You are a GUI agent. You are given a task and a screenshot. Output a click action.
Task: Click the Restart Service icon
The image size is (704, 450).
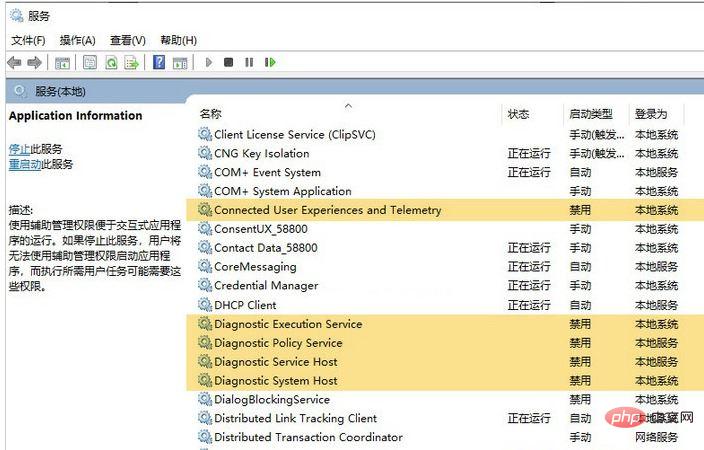coord(270,62)
